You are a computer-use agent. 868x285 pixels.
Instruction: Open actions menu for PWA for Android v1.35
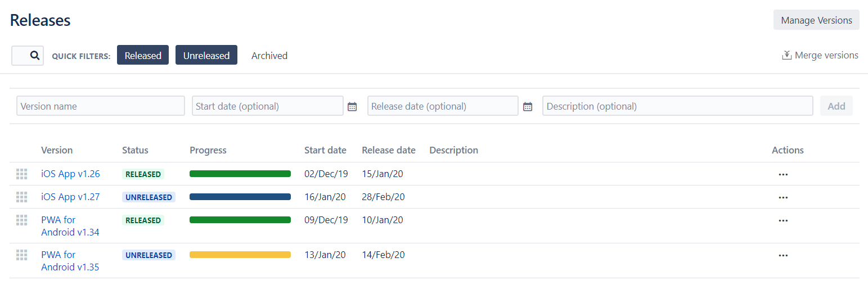click(x=783, y=255)
